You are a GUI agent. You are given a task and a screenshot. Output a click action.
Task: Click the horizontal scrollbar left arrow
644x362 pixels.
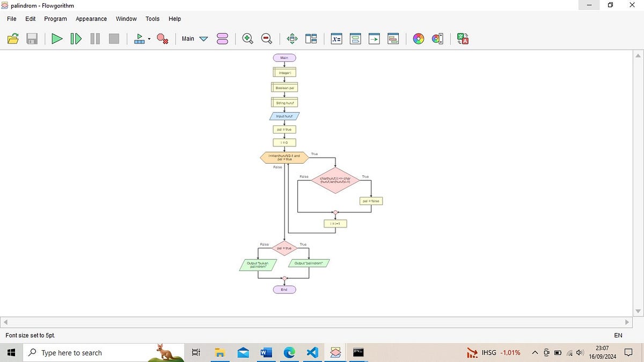[5, 322]
